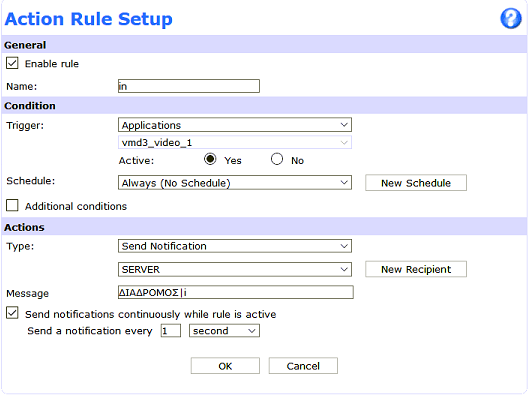Tick the Additional conditions checkbox
The width and height of the screenshot is (528, 397).
click(12, 205)
